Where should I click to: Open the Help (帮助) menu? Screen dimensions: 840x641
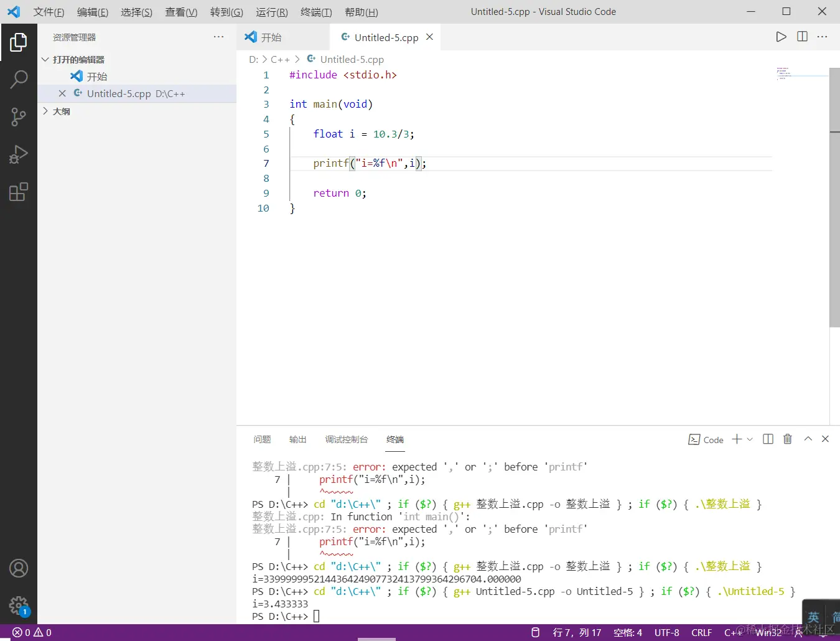pos(362,12)
